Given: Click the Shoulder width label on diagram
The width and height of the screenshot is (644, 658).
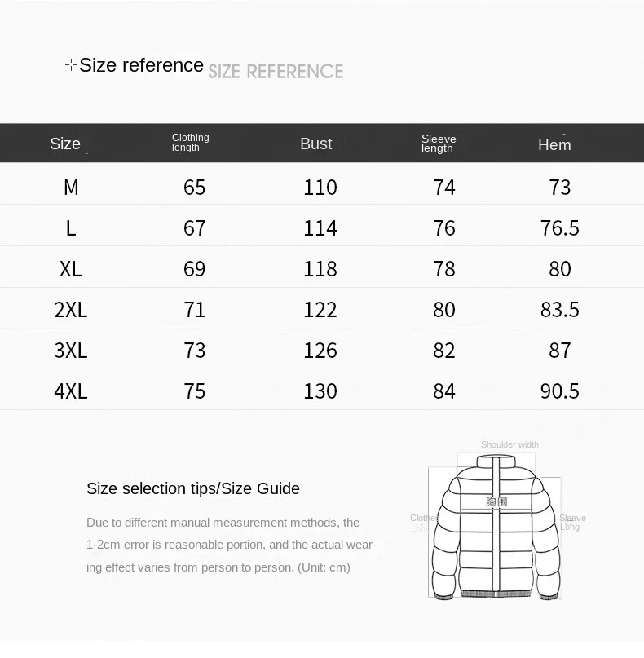Looking at the screenshot, I should tap(509, 445).
